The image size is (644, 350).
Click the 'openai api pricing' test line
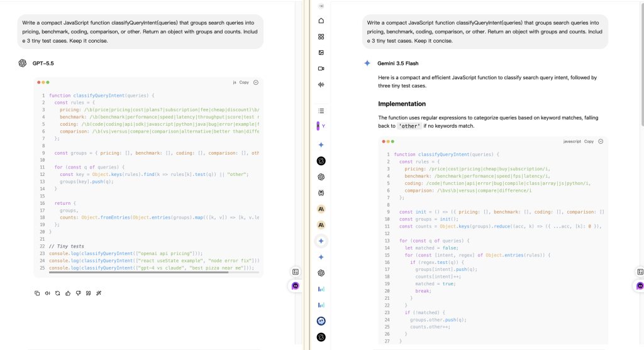pyautogui.click(x=126, y=254)
